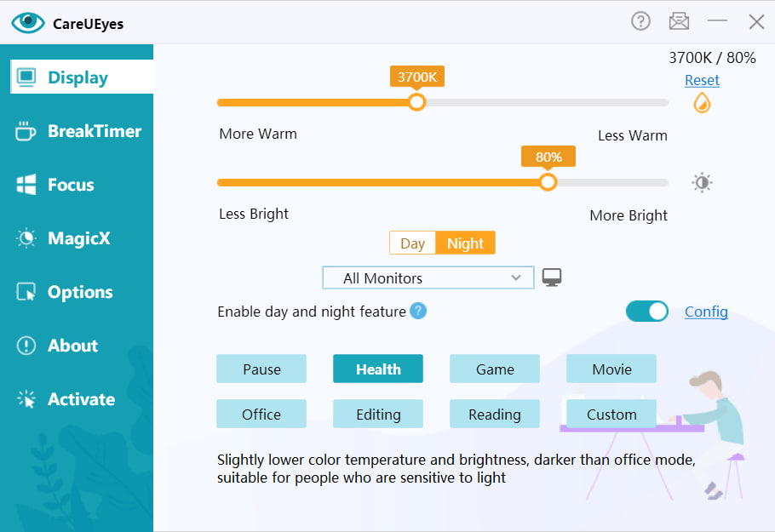Click the Health mode description text
Image resolution: width=775 pixels, height=532 pixels.
(x=456, y=469)
